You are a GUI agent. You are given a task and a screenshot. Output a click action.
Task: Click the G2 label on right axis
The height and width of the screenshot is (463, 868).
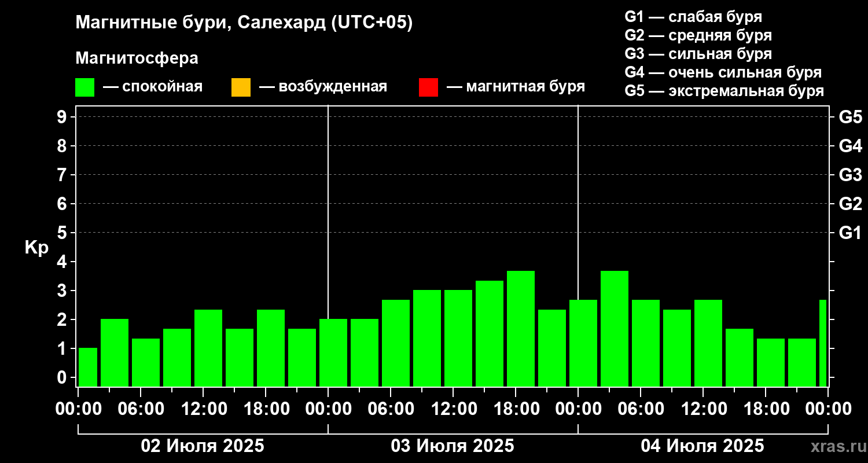click(851, 204)
